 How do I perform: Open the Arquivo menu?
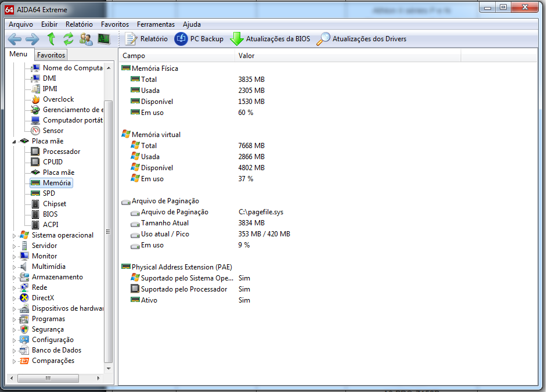coord(21,24)
